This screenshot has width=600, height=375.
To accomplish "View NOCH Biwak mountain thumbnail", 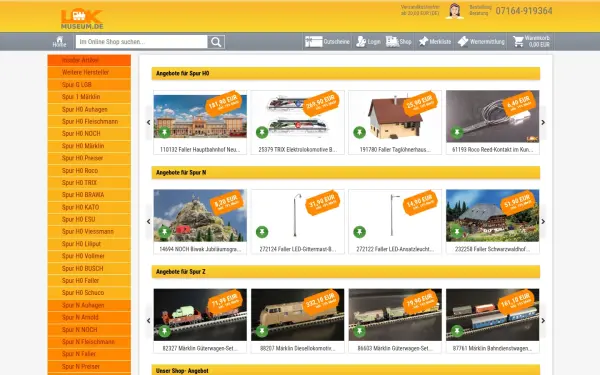I will (x=200, y=216).
